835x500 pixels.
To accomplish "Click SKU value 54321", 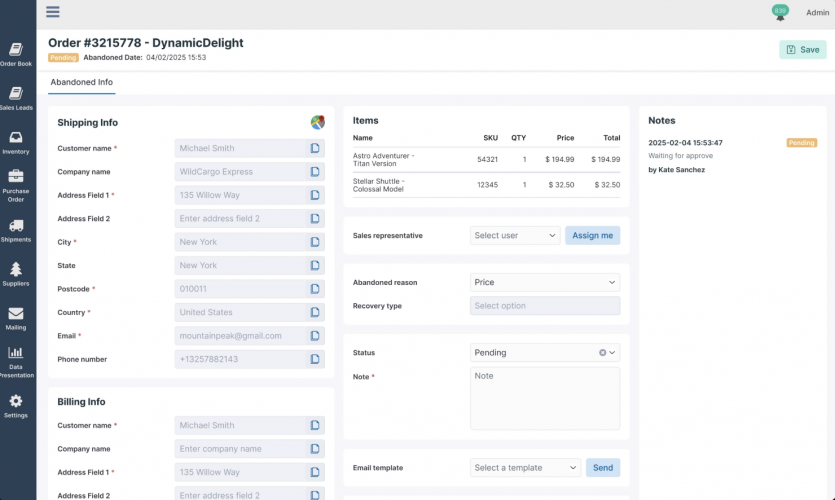I will click(487, 159).
